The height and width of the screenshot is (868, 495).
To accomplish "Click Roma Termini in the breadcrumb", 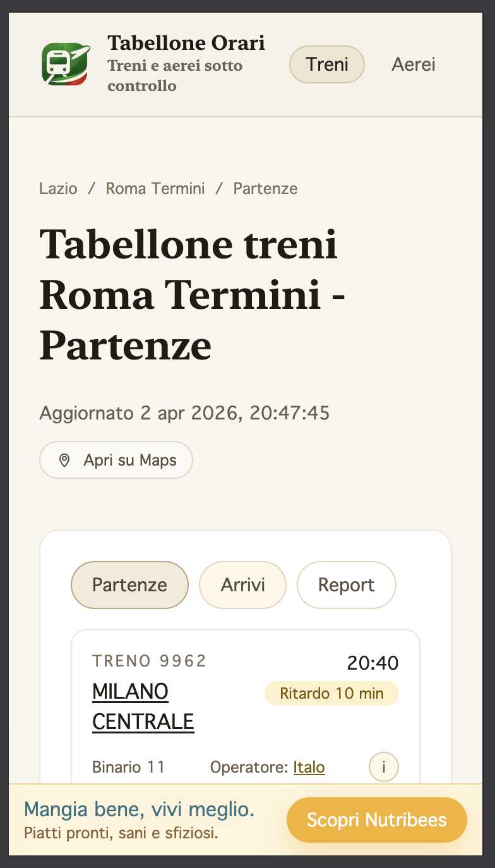I will coord(155,188).
